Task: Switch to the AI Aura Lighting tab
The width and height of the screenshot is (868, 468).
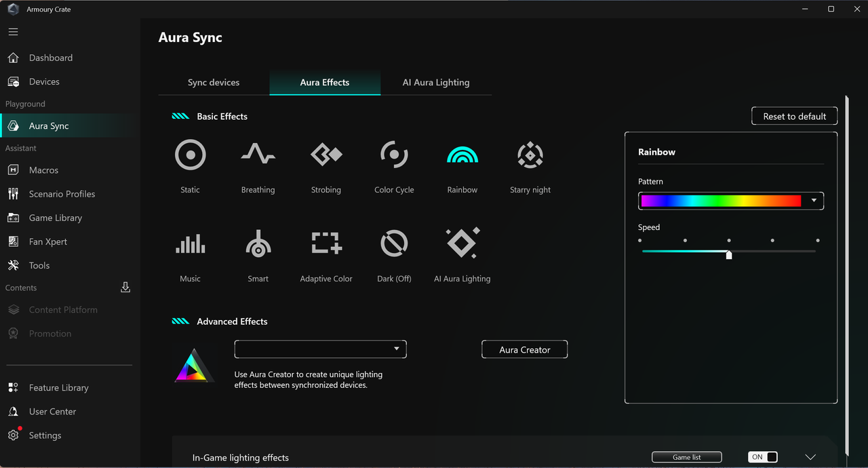Action: (436, 82)
